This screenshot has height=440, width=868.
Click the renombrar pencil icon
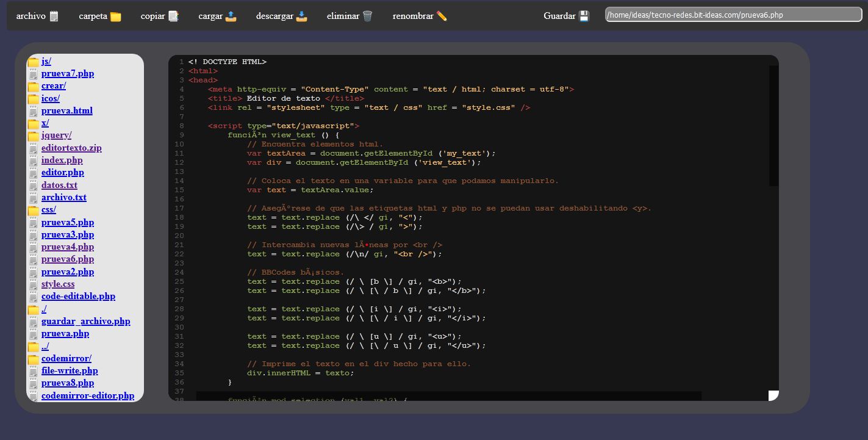(x=442, y=16)
